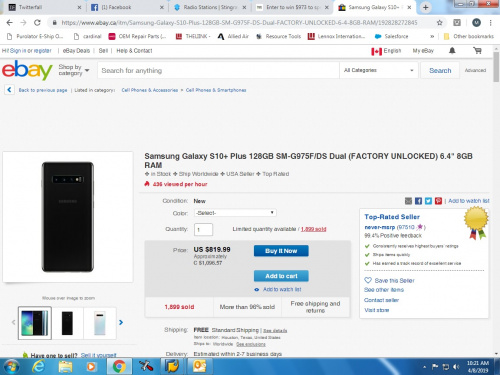This screenshot has width=500, height=375.
Task: Open English language selector
Action: tap(387, 51)
